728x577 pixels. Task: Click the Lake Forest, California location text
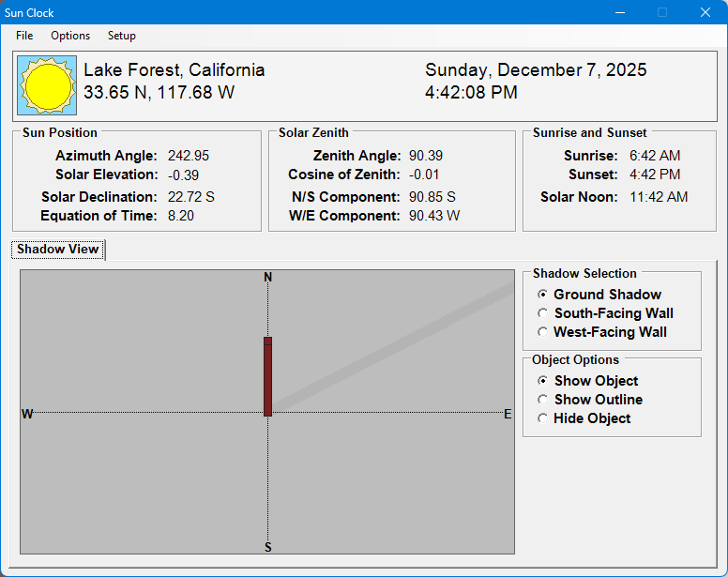(x=174, y=70)
